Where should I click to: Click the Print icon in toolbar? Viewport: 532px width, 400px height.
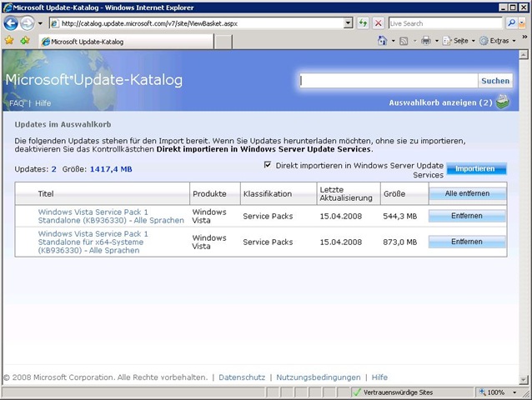click(425, 40)
